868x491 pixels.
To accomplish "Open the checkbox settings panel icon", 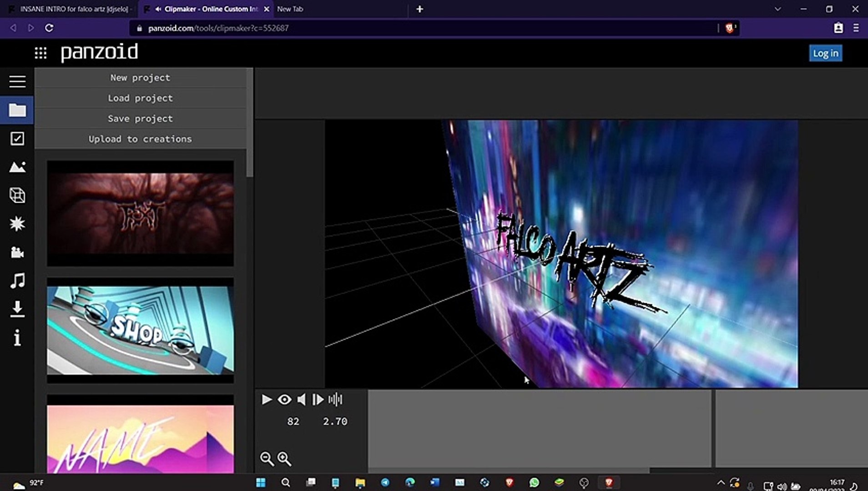I will 17,139.
